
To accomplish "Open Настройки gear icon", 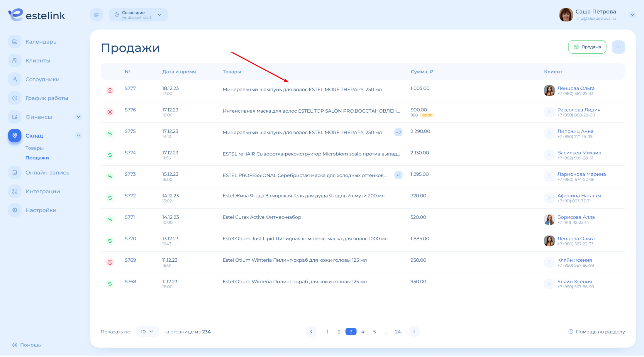I will point(15,210).
